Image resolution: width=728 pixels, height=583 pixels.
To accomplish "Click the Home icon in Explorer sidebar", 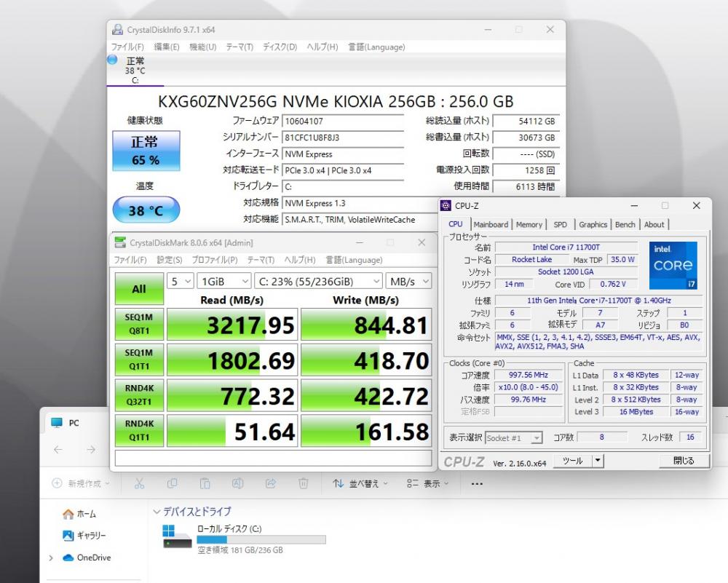I will coord(68,514).
